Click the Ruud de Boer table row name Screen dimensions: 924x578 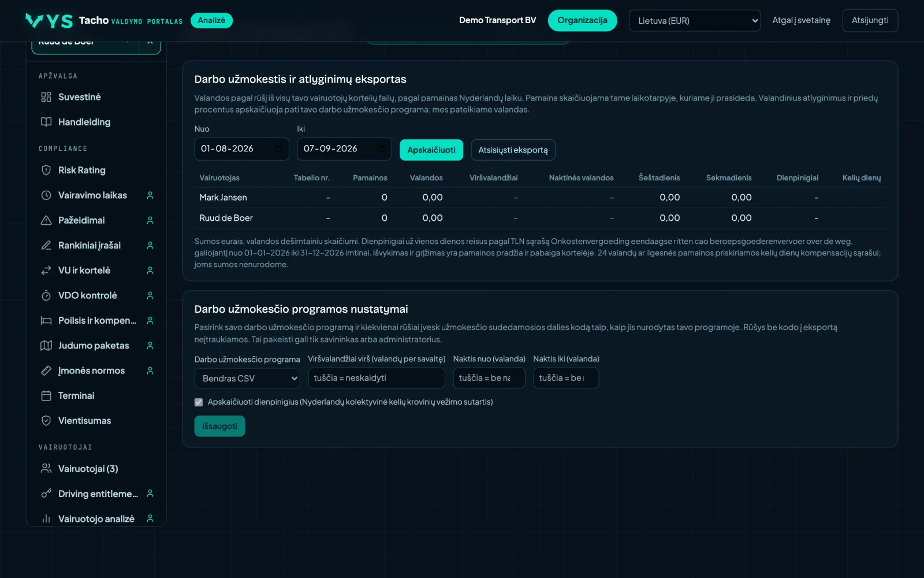(226, 218)
